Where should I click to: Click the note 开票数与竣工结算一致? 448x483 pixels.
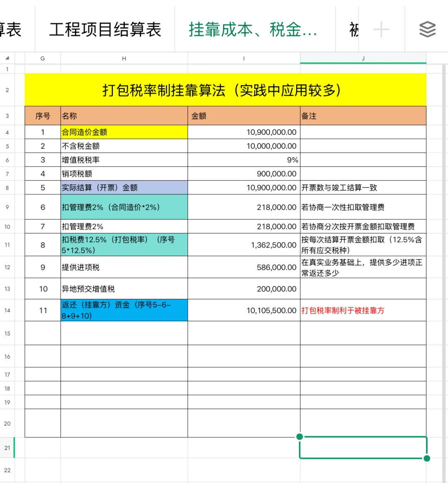[363, 187]
